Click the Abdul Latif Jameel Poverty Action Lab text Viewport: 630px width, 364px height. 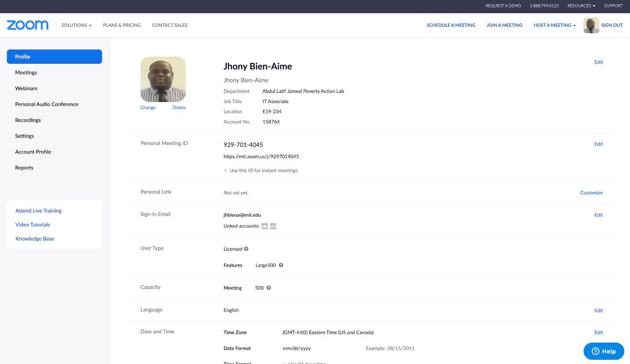click(303, 91)
